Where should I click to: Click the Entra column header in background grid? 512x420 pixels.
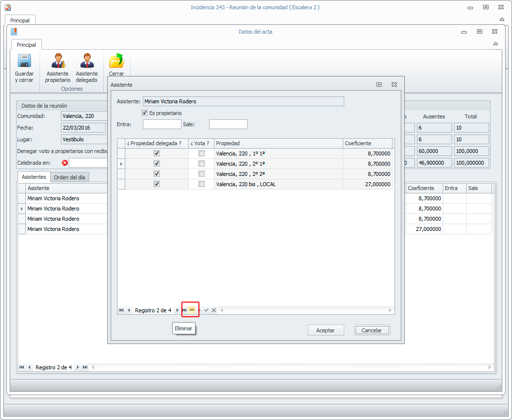(454, 188)
